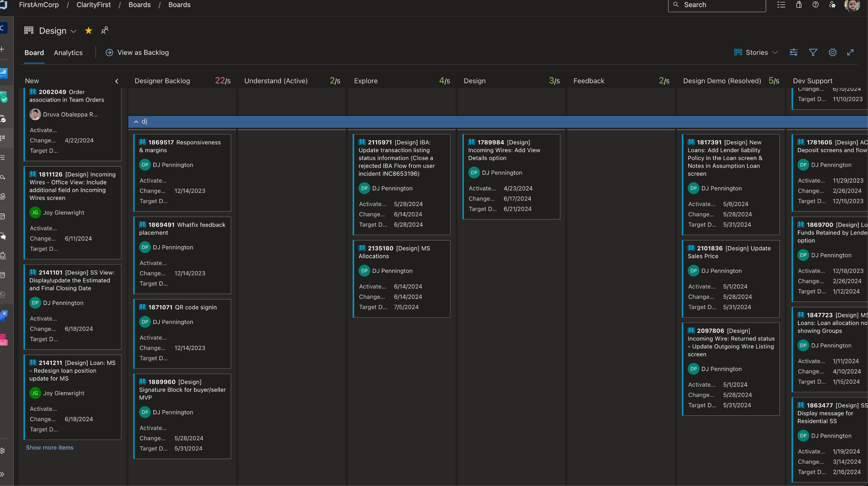Open board settings gear icon
The image size is (868, 486).
point(832,52)
